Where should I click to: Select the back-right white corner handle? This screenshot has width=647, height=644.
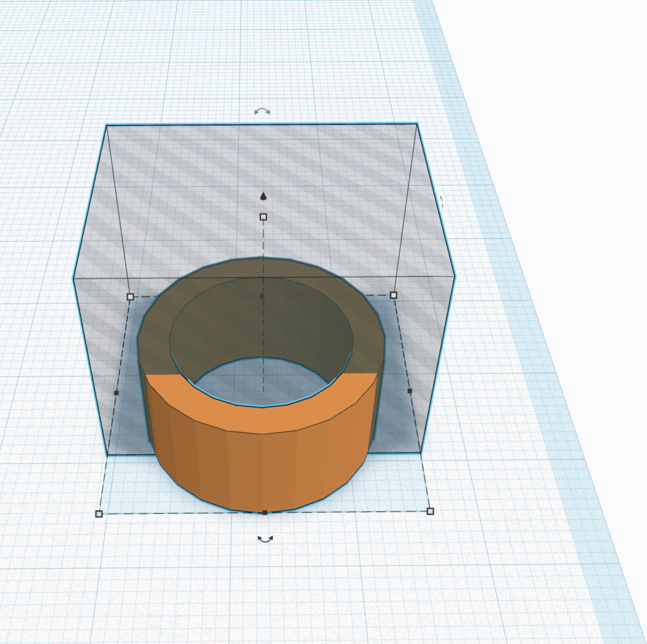tap(394, 295)
